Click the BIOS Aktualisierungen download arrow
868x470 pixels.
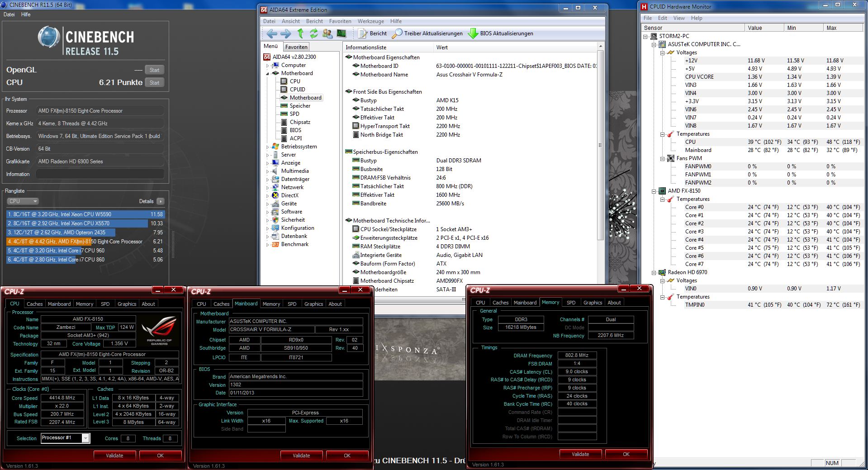click(473, 33)
